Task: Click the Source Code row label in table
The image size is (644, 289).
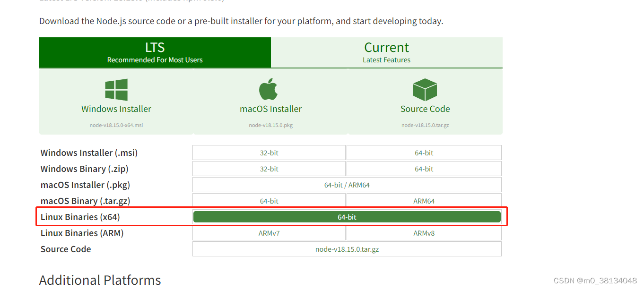Action: (x=66, y=249)
